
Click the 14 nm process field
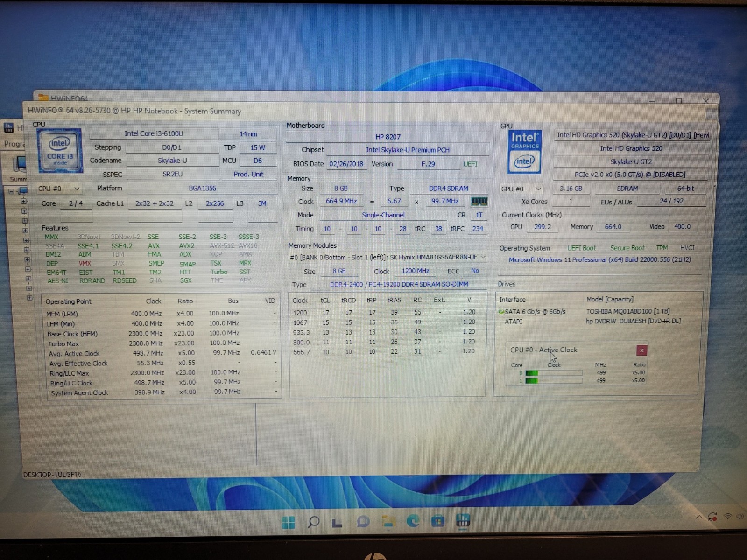coord(248,134)
